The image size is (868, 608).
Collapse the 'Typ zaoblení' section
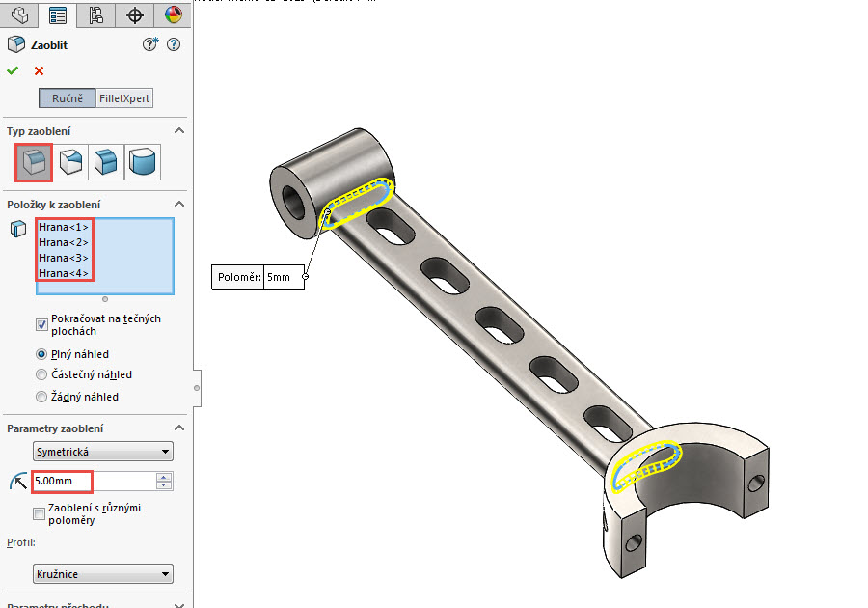pos(178,131)
